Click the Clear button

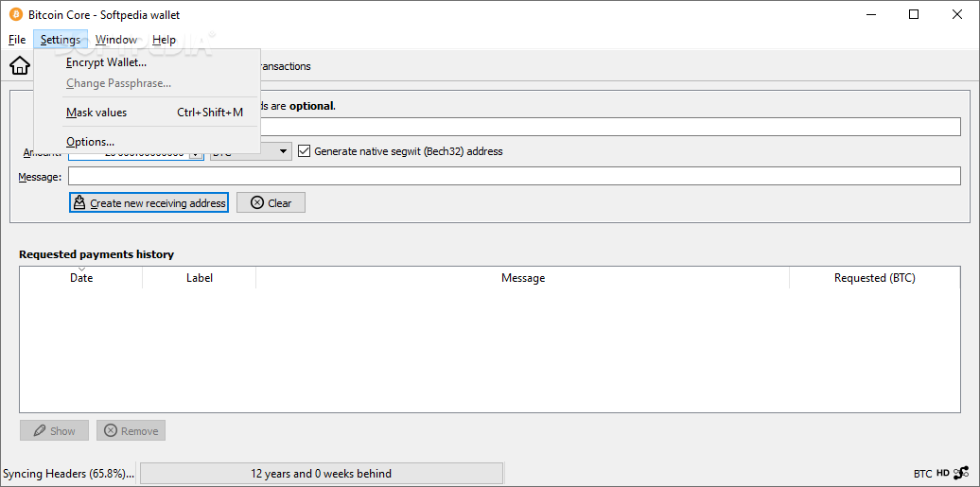tap(271, 202)
